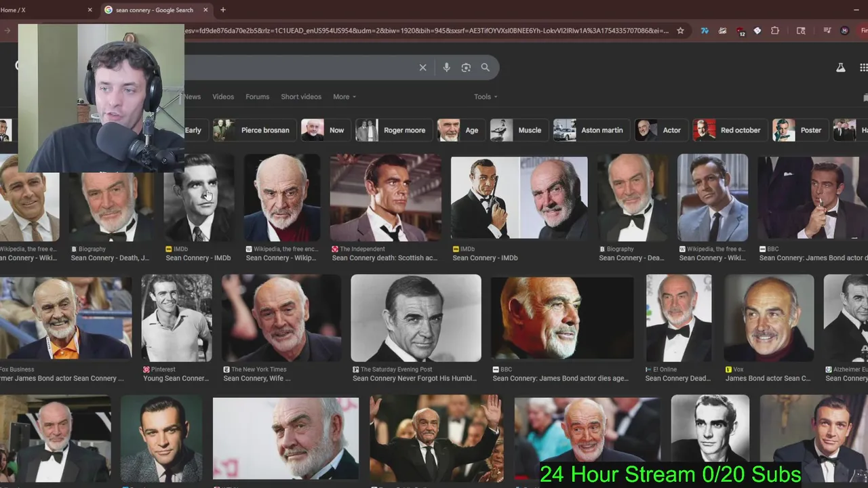Viewport: 868px width, 488px height.
Task: Select the 'Roger moore' suggestion chip
Action: (393, 130)
